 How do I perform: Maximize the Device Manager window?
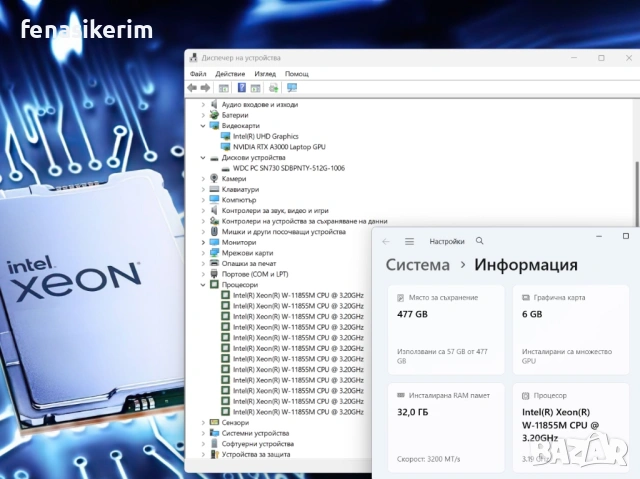pyautogui.click(x=601, y=58)
